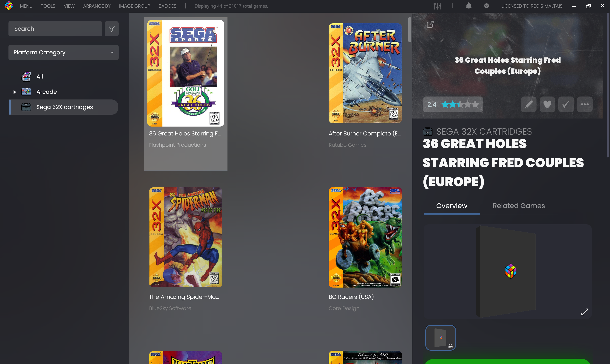Open the MENU menu
Image resolution: width=610 pixels, height=364 pixels.
click(x=26, y=6)
